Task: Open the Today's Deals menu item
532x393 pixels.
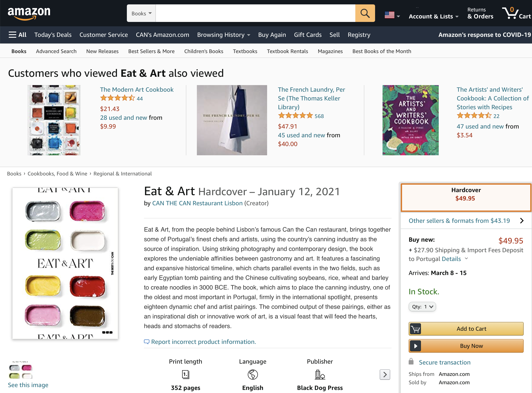Action: (x=53, y=35)
